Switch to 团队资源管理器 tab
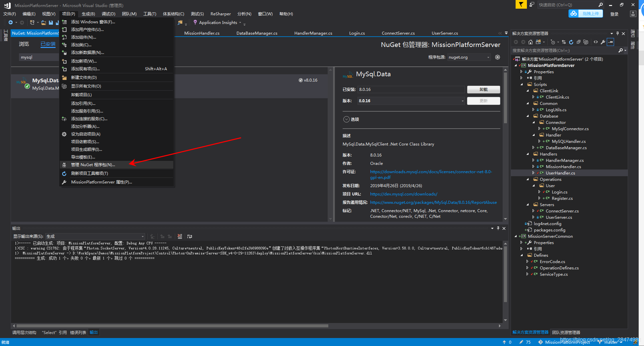This screenshot has width=644, height=346. (566, 332)
